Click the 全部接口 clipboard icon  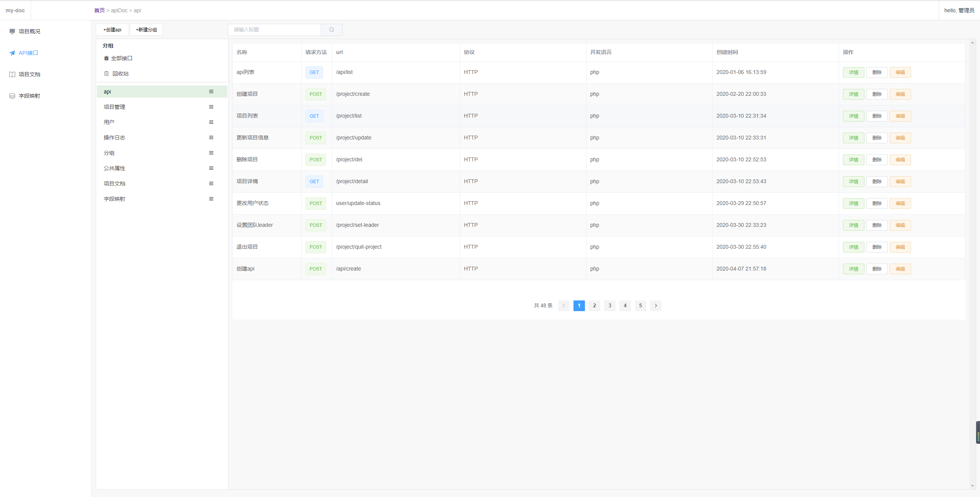[x=106, y=58]
